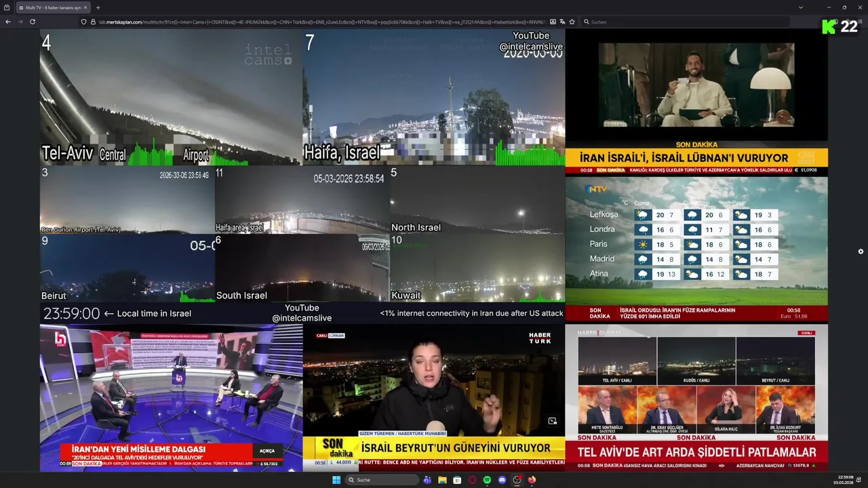Viewport: 868px width, 488px height.
Task: Click 'İRAN'DAN YENİ MİSİLLEME DALGASI' headline
Action: click(x=138, y=449)
